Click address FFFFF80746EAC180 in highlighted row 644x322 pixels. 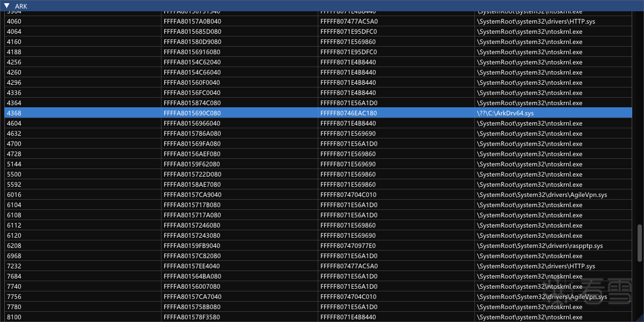[348, 113]
